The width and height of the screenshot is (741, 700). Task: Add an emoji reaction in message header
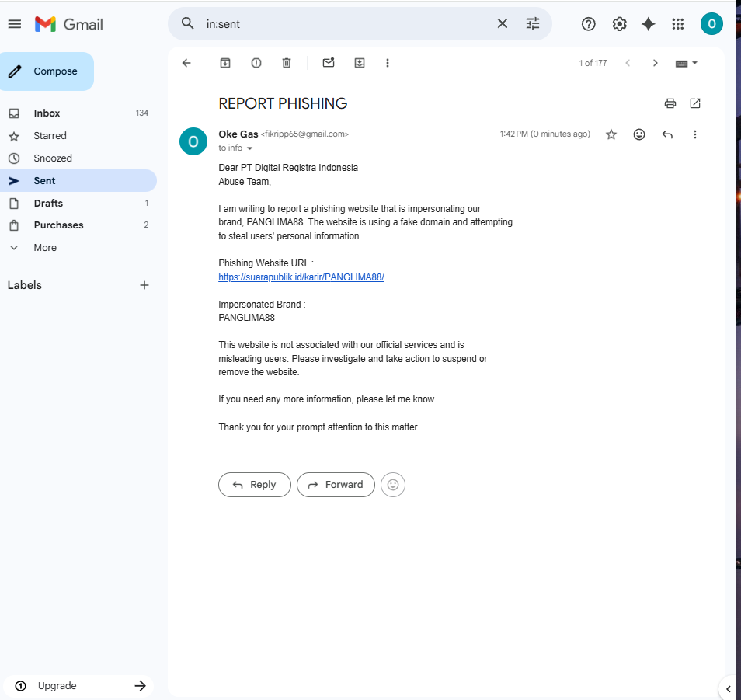coord(639,134)
